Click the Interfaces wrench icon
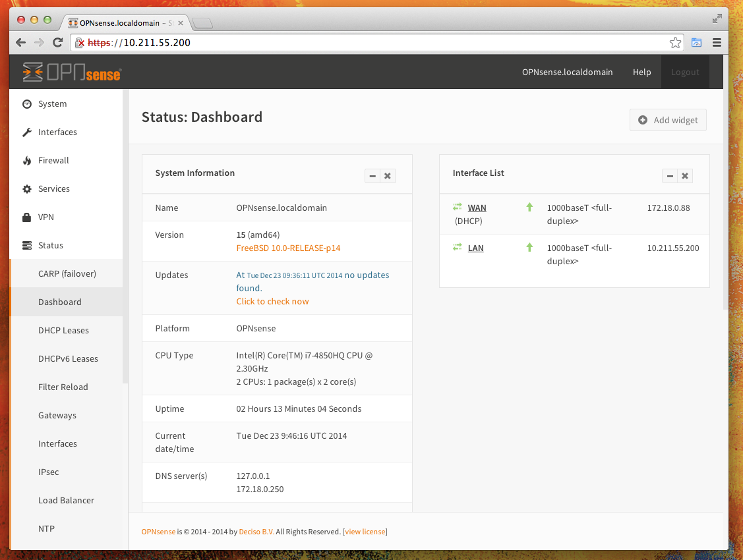This screenshot has height=560, width=743. pos(27,132)
